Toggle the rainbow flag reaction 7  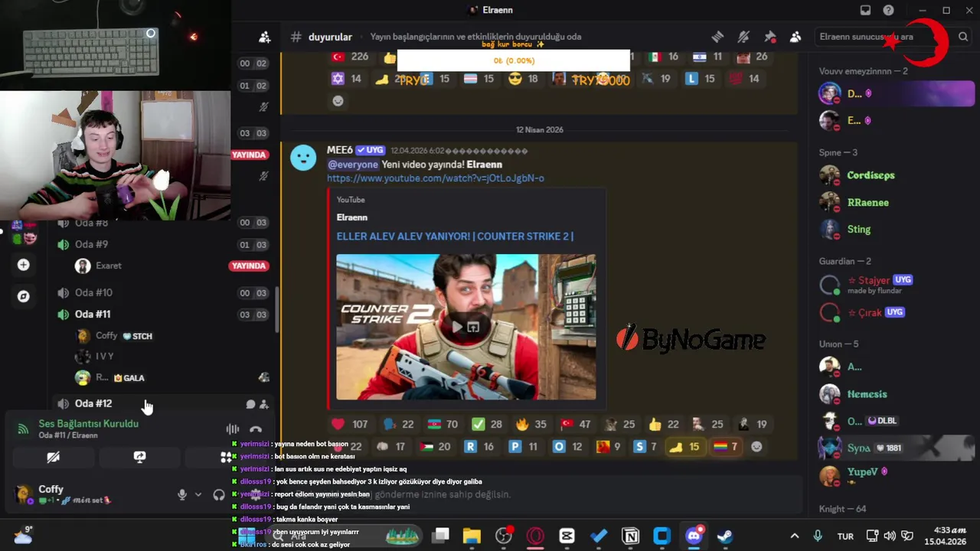[725, 447]
